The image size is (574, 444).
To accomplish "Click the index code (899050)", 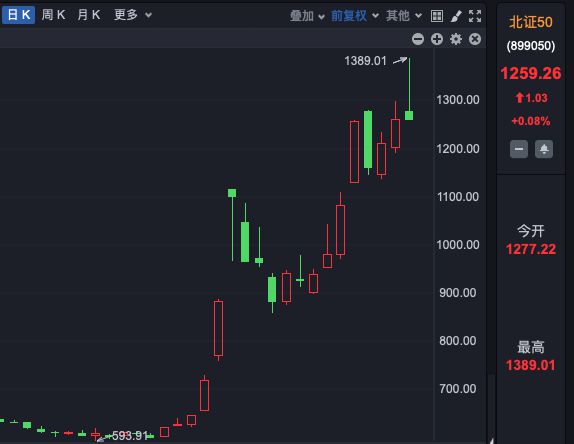I will tap(530, 46).
